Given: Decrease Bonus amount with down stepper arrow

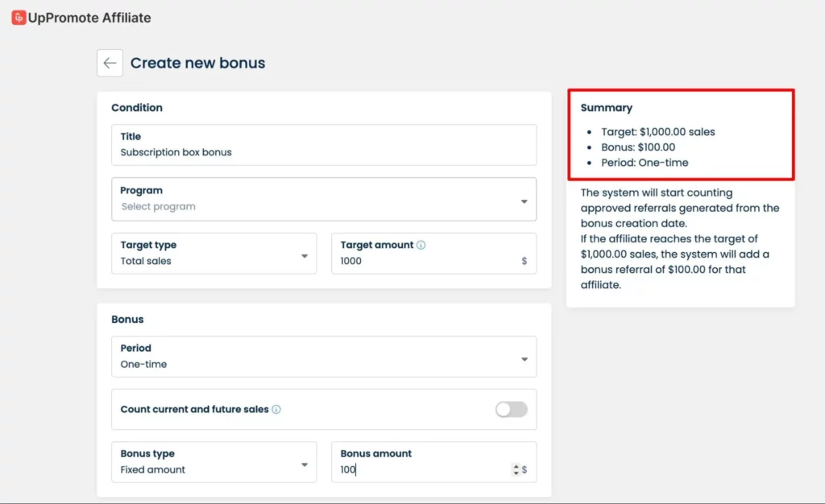Looking at the screenshot, I should click(x=516, y=473).
